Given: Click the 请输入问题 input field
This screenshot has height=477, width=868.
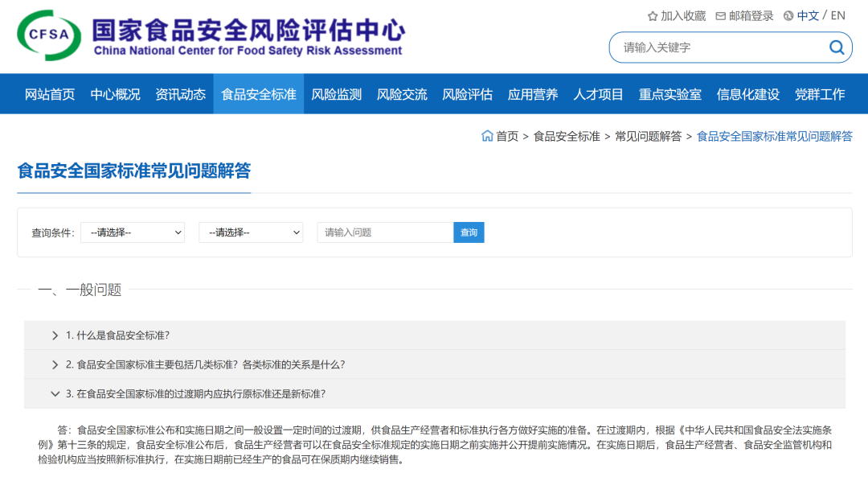Looking at the screenshot, I should tap(384, 232).
